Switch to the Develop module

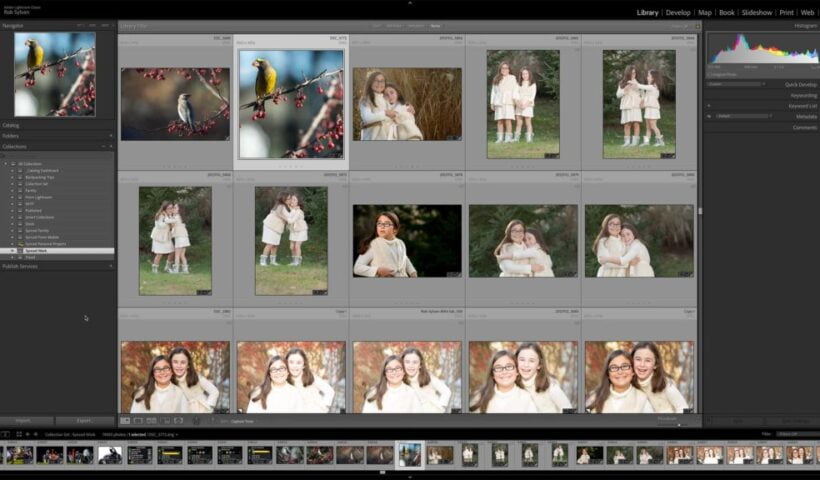[678, 13]
